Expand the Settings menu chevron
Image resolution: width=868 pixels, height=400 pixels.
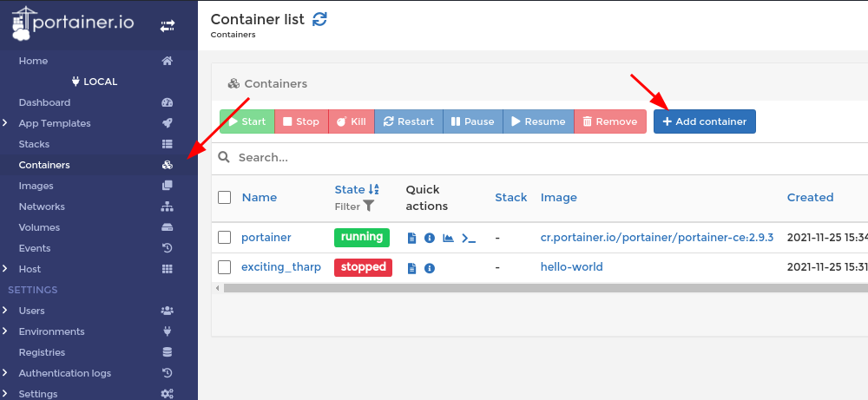[x=5, y=393]
